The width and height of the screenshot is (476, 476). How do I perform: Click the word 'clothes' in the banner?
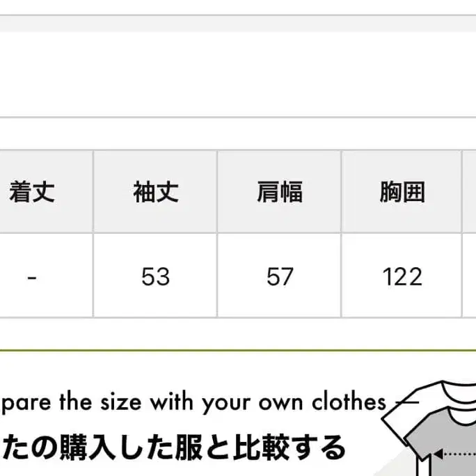[x=349, y=402]
